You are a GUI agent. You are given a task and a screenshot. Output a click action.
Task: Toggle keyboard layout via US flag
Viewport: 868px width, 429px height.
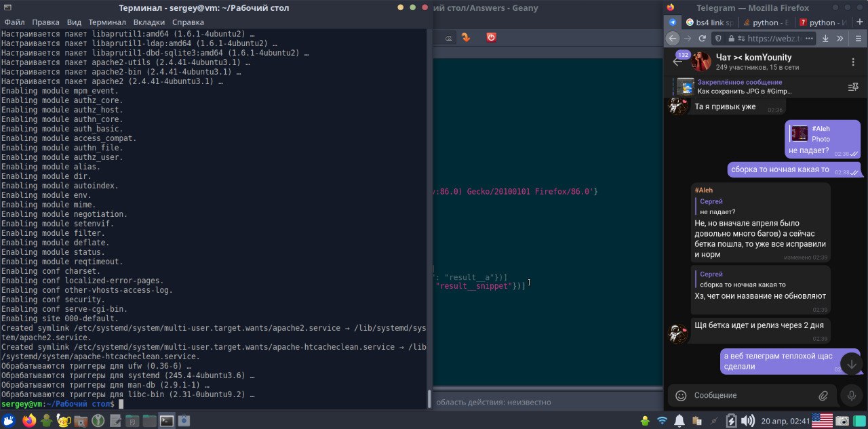pyautogui.click(x=822, y=420)
